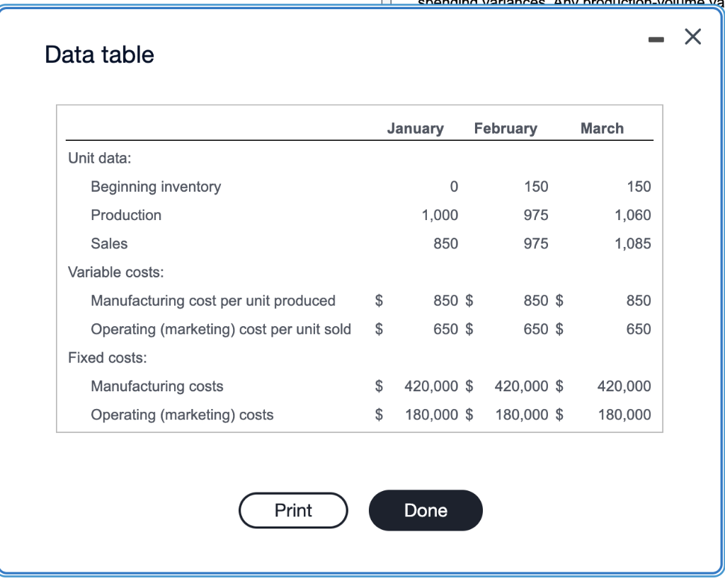Click the Variable costs section heading
725x588 pixels.
point(115,272)
